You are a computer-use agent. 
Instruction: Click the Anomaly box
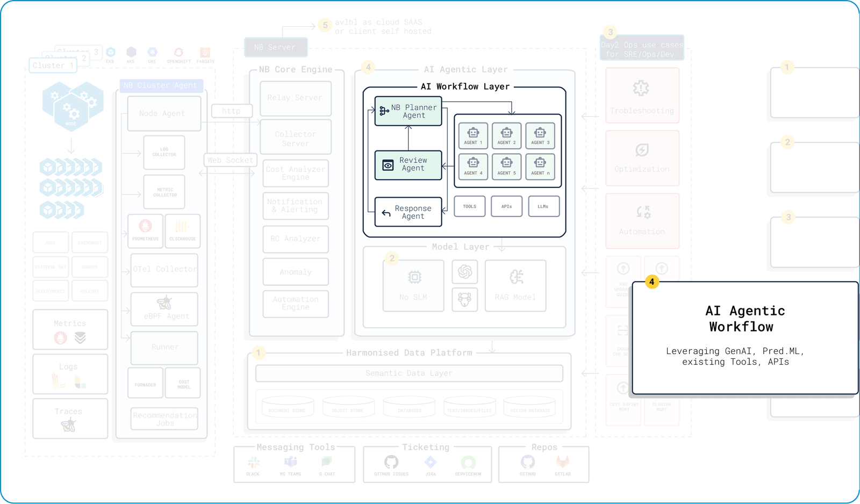click(x=296, y=272)
